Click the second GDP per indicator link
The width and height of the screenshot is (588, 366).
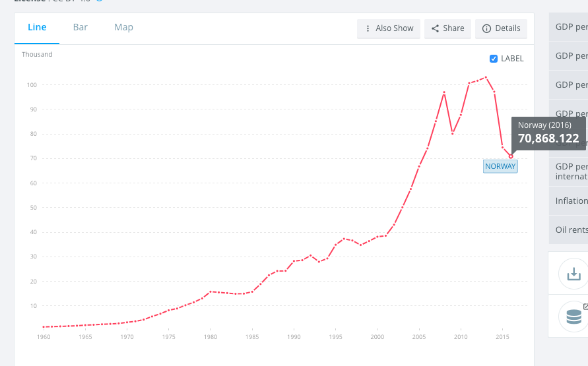[572, 55]
